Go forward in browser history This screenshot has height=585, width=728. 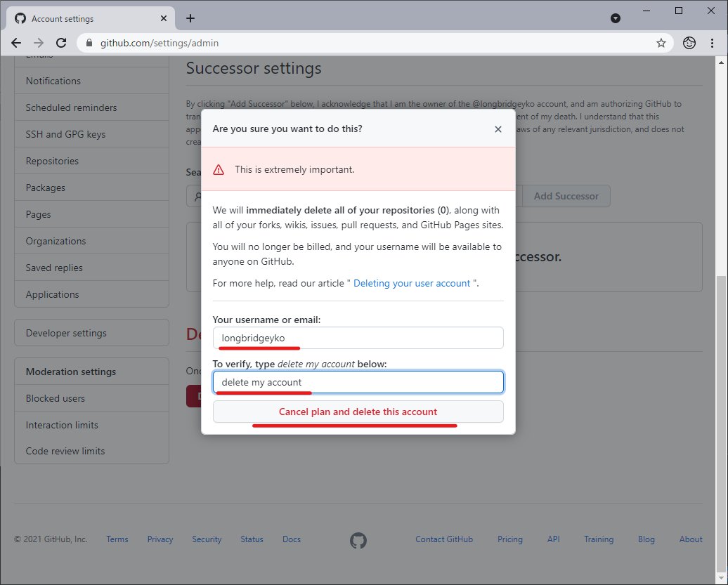click(39, 43)
